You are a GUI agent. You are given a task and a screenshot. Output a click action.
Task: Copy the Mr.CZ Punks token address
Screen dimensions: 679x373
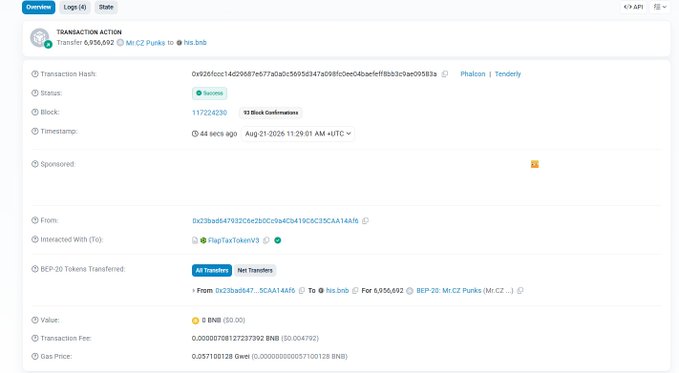pos(521,291)
